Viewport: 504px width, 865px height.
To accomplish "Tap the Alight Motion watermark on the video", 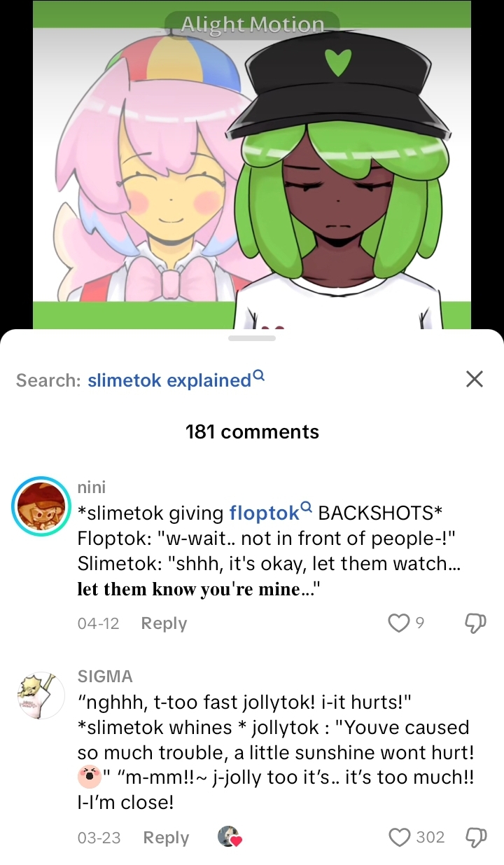I will 253,25.
